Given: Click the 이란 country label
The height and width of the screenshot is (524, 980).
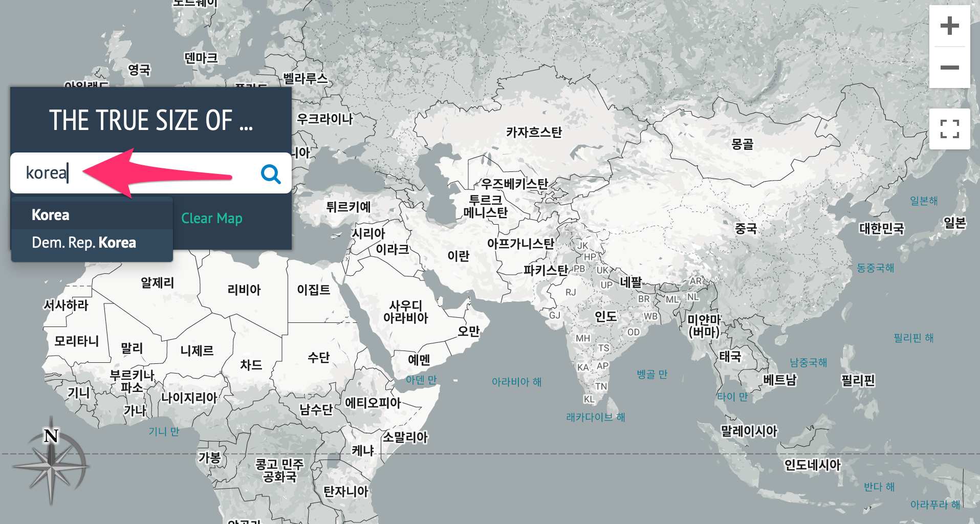Looking at the screenshot, I should coord(458,256).
